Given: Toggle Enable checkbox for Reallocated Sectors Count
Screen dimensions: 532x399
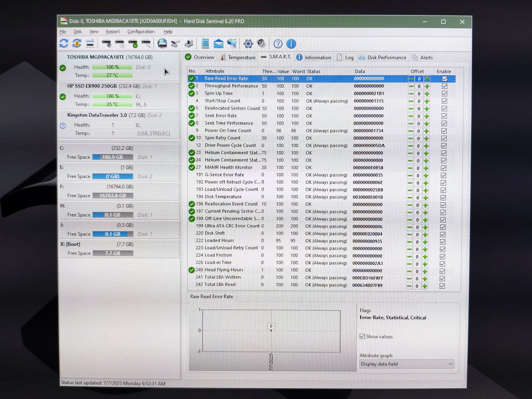Looking at the screenshot, I should point(444,109).
